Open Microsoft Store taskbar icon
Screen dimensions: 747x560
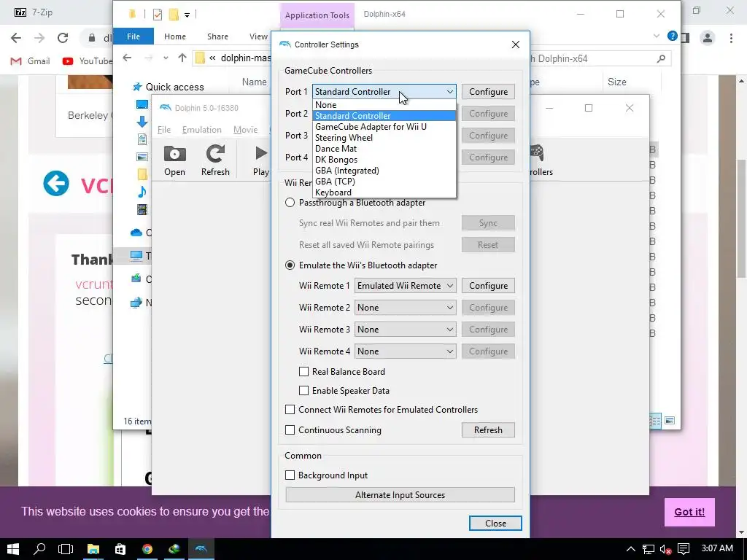(x=120, y=549)
